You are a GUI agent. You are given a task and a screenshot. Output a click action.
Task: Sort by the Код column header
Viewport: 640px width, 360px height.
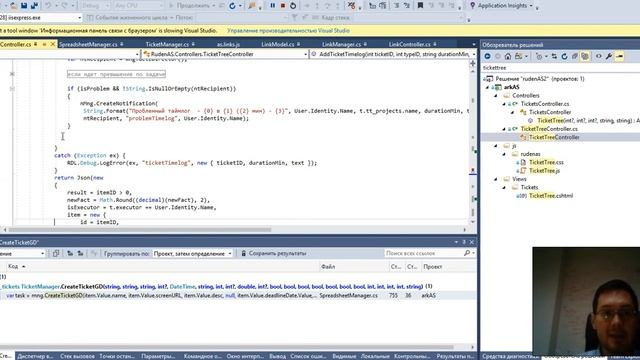[x=13, y=267]
